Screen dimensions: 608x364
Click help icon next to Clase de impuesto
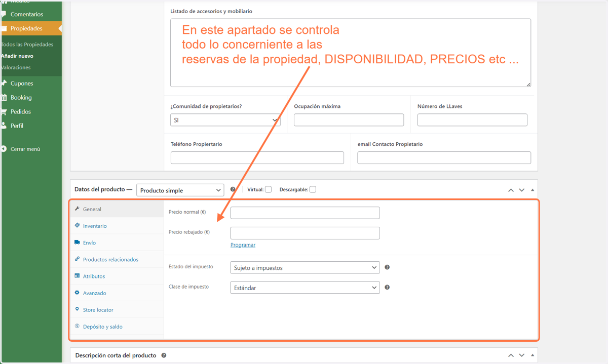(387, 287)
